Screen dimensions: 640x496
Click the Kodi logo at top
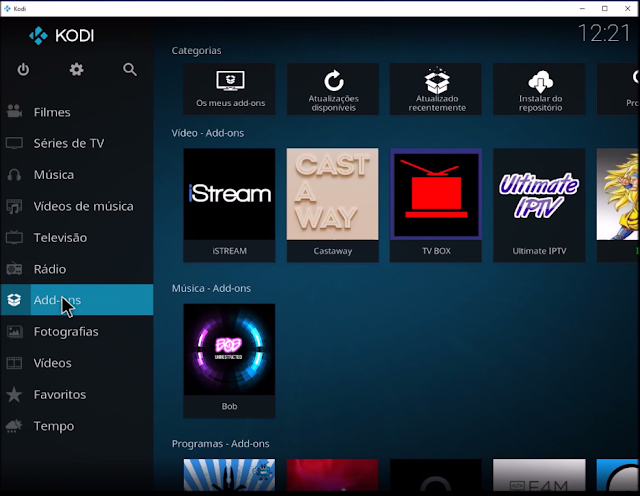click(x=61, y=36)
